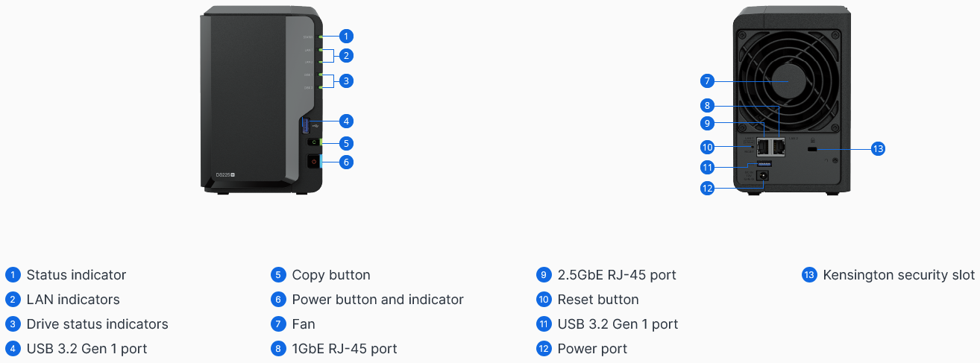Screen dimensions: 980x363
Task: Click the 'Copy button' legend text
Action: (331, 275)
